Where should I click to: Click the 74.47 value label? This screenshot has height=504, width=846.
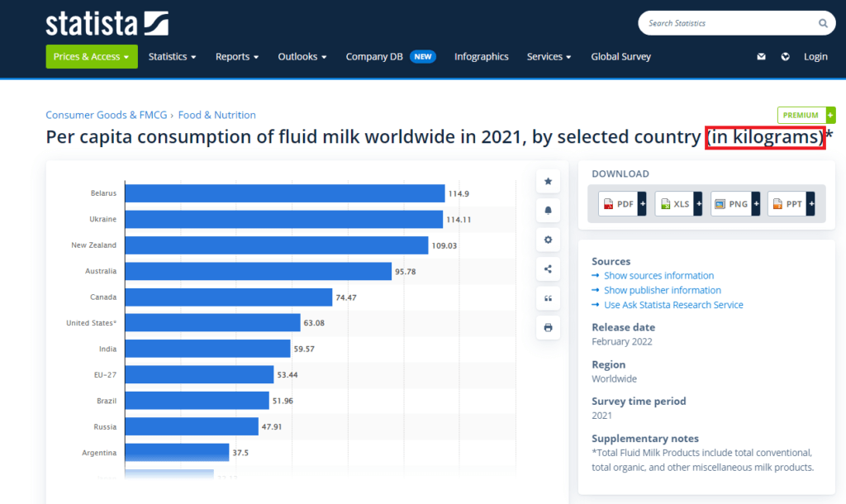pos(346,297)
